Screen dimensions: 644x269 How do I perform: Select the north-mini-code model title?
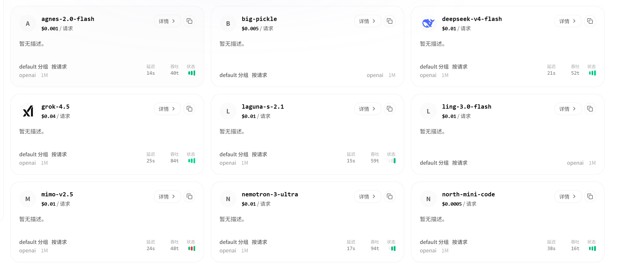(x=468, y=194)
